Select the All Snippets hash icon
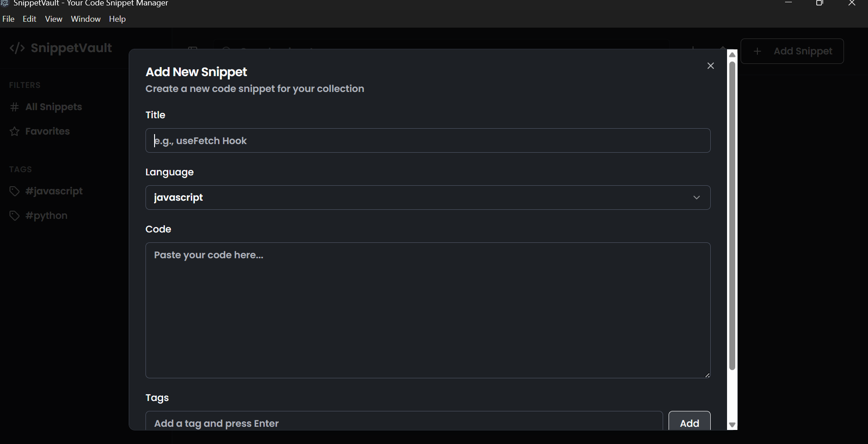Screen dimensions: 868x444 click(x=15, y=107)
